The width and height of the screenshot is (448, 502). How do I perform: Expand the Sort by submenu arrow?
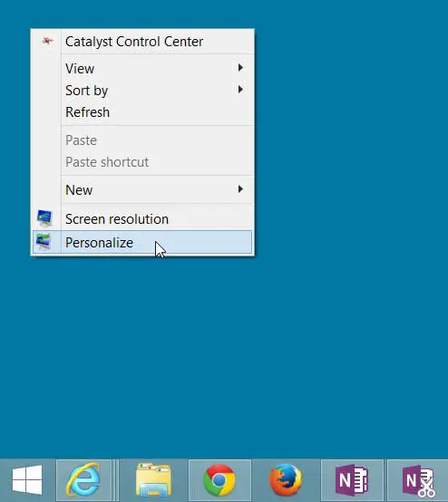(x=240, y=90)
